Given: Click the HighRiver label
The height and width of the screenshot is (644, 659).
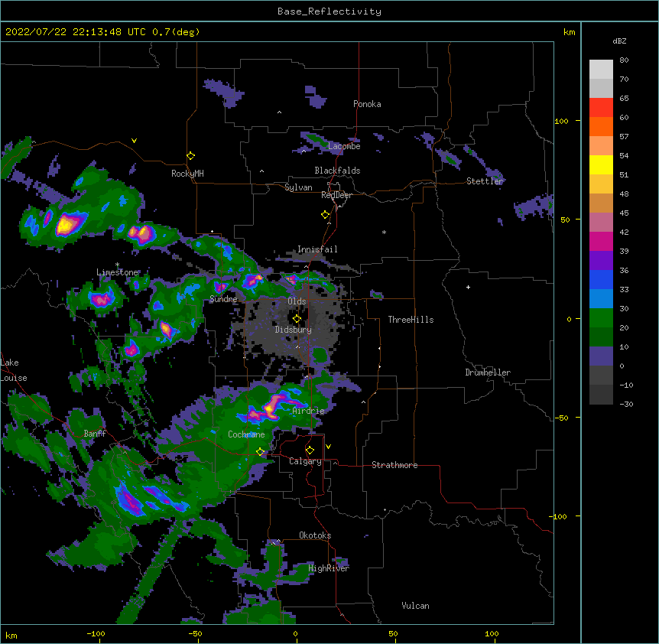Looking at the screenshot, I should [329, 568].
